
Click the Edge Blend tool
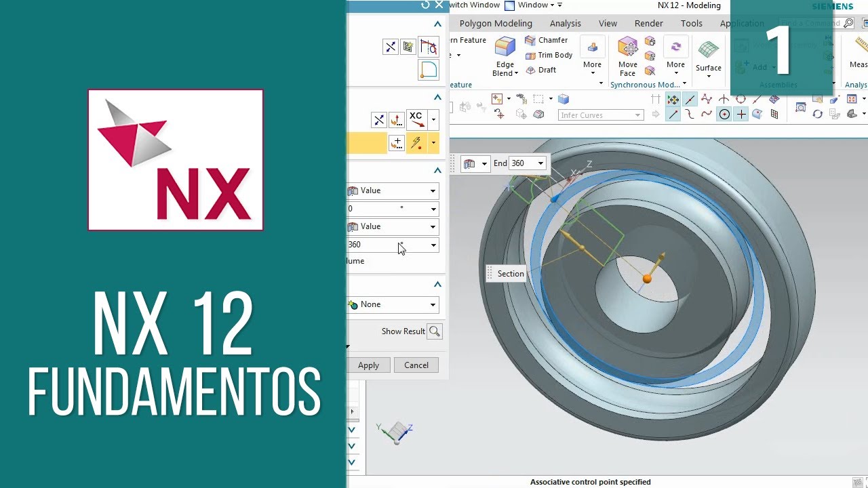[x=505, y=57]
